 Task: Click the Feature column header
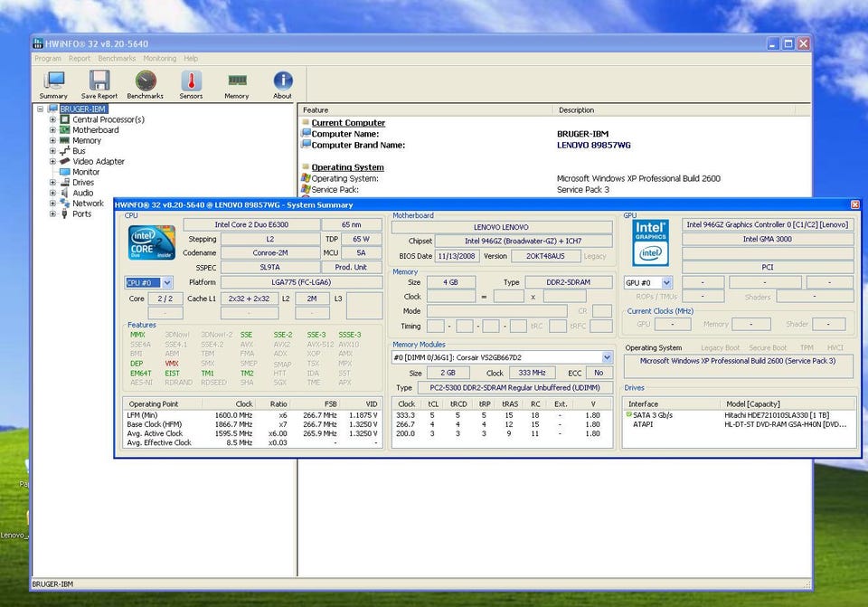tap(426, 110)
